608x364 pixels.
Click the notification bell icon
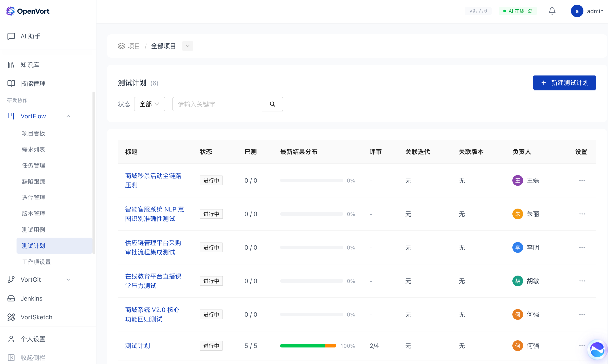[552, 11]
